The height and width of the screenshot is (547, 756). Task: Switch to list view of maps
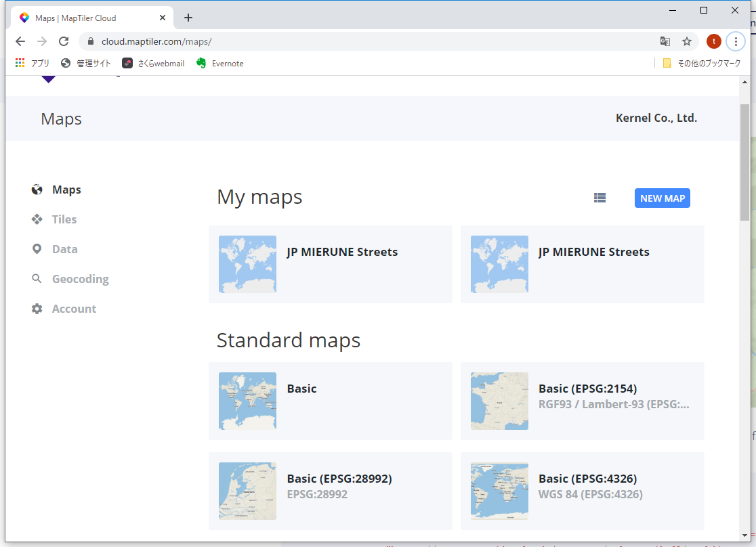(600, 198)
